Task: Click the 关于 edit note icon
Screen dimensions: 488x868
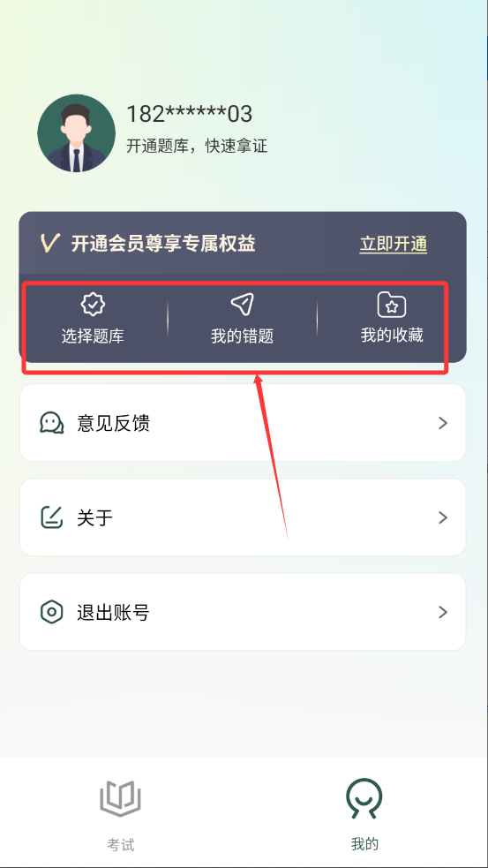Action: pos(52,517)
